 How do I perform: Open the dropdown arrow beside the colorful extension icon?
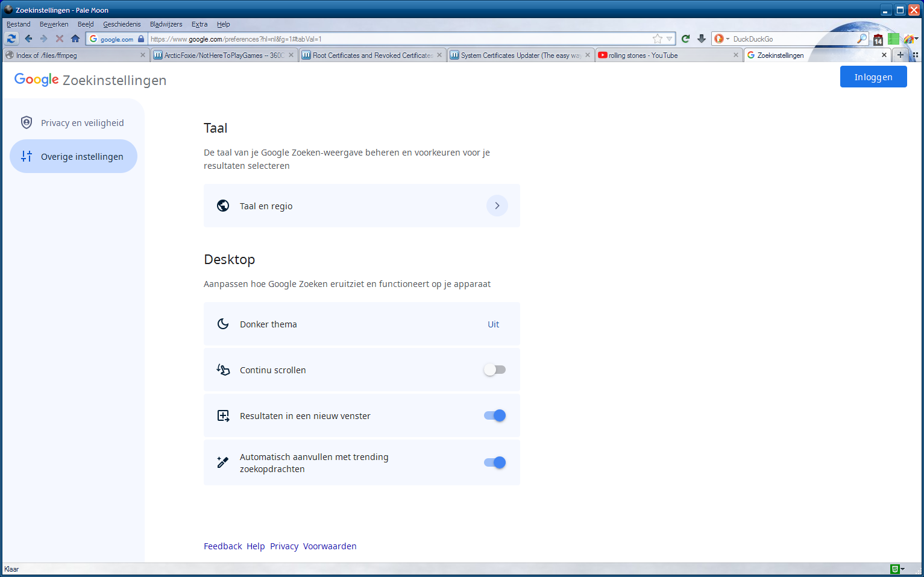916,39
